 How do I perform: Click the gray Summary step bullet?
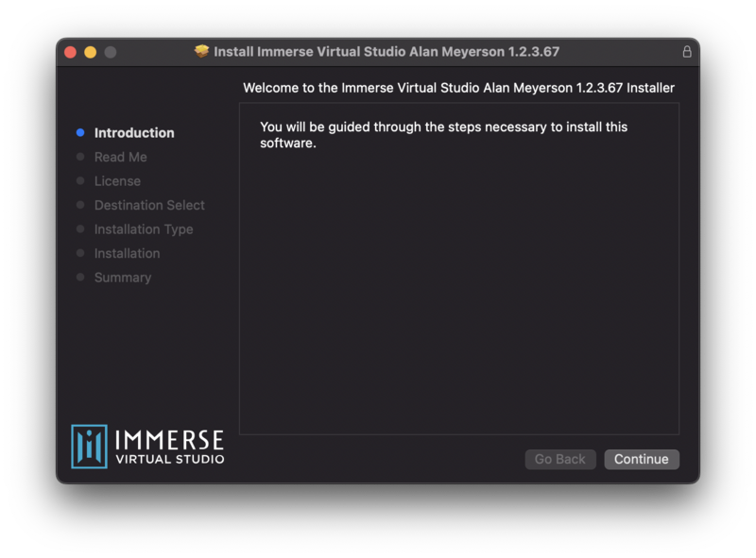click(80, 278)
